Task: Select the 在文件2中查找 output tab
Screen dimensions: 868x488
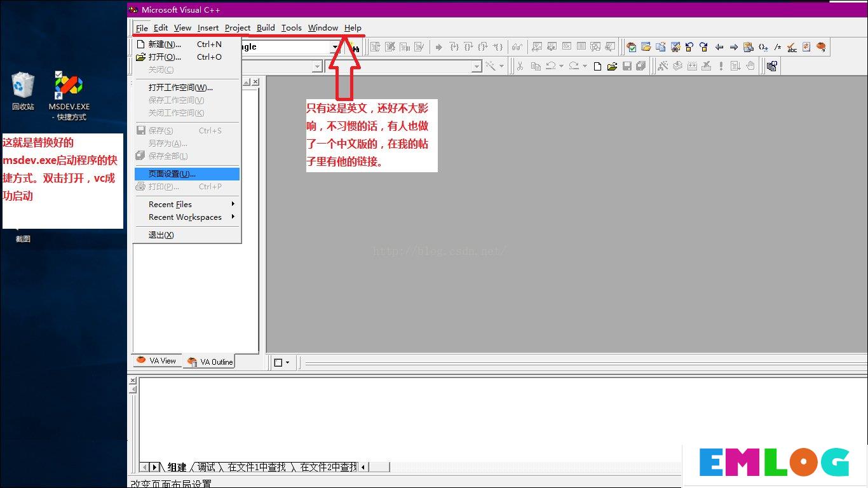Action: (x=328, y=467)
